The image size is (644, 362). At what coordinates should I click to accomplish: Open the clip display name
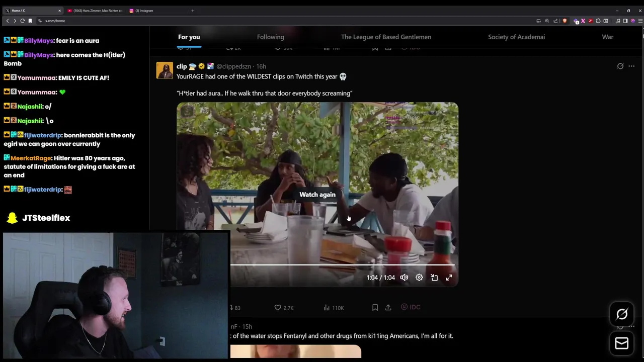click(182, 66)
